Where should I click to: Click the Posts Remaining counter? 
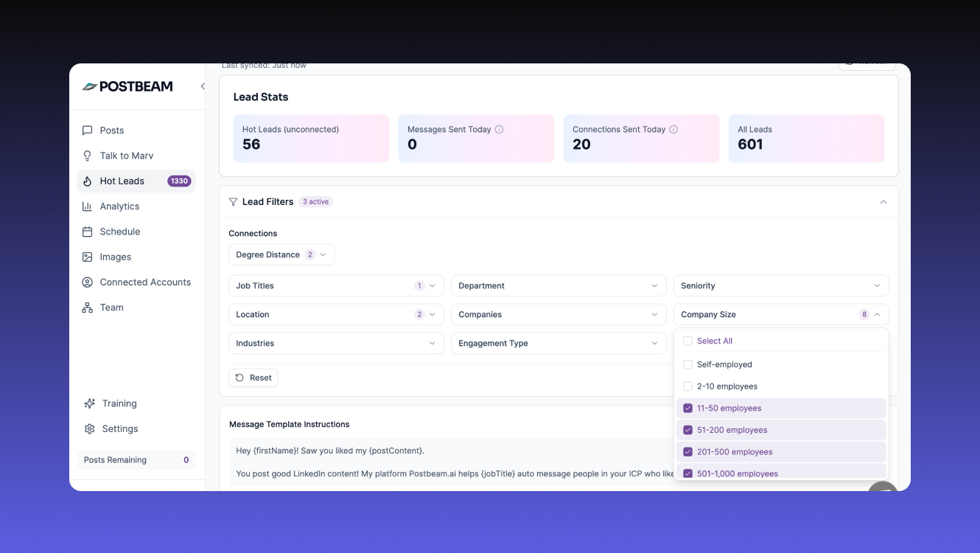pos(136,460)
